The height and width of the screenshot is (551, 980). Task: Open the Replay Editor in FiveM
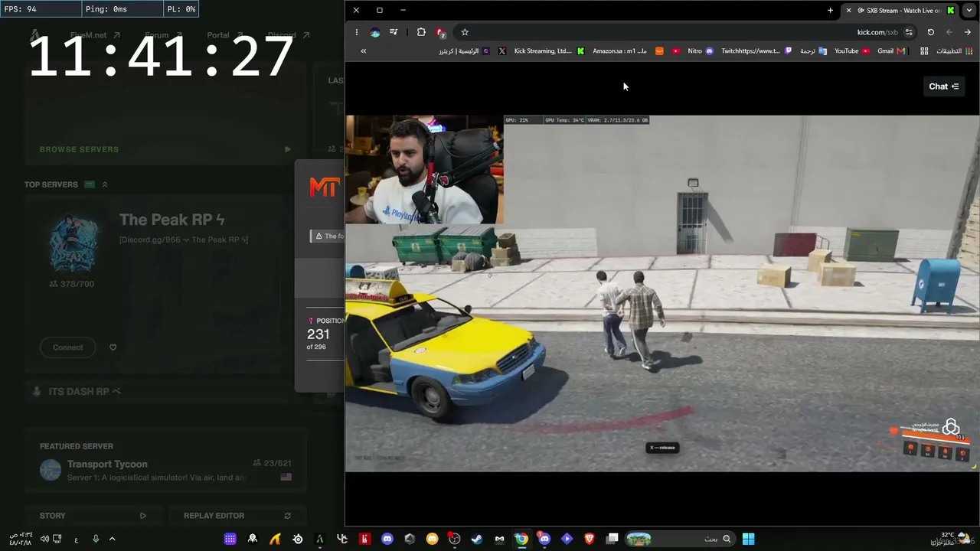pyautogui.click(x=237, y=516)
